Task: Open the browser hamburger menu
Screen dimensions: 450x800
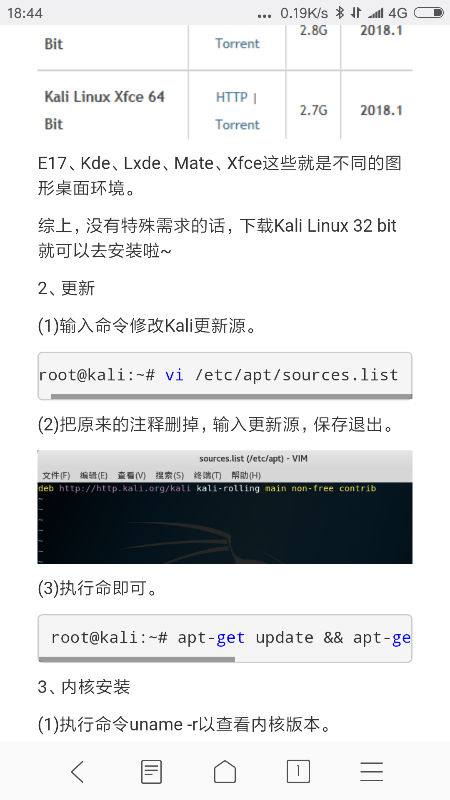Action: pos(371,771)
